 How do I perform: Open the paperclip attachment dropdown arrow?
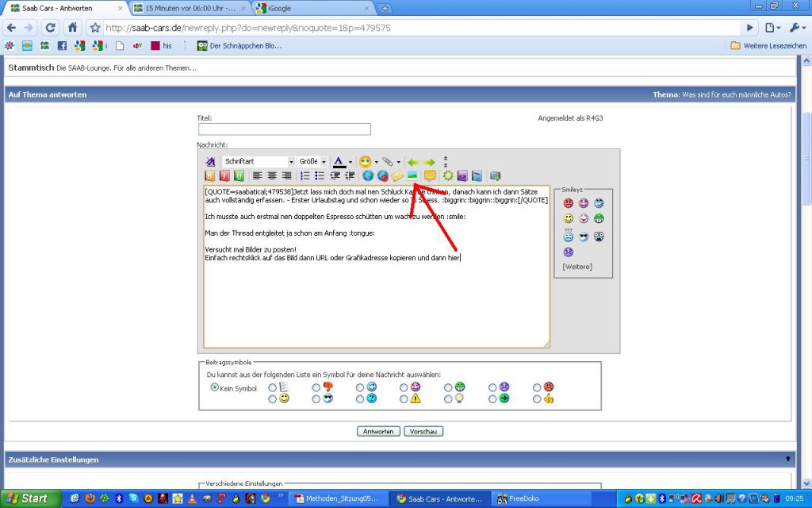pos(398,162)
